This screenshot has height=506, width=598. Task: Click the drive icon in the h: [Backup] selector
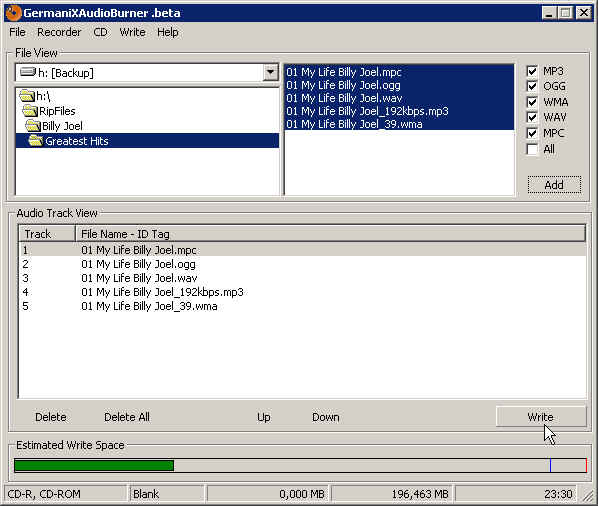point(28,72)
